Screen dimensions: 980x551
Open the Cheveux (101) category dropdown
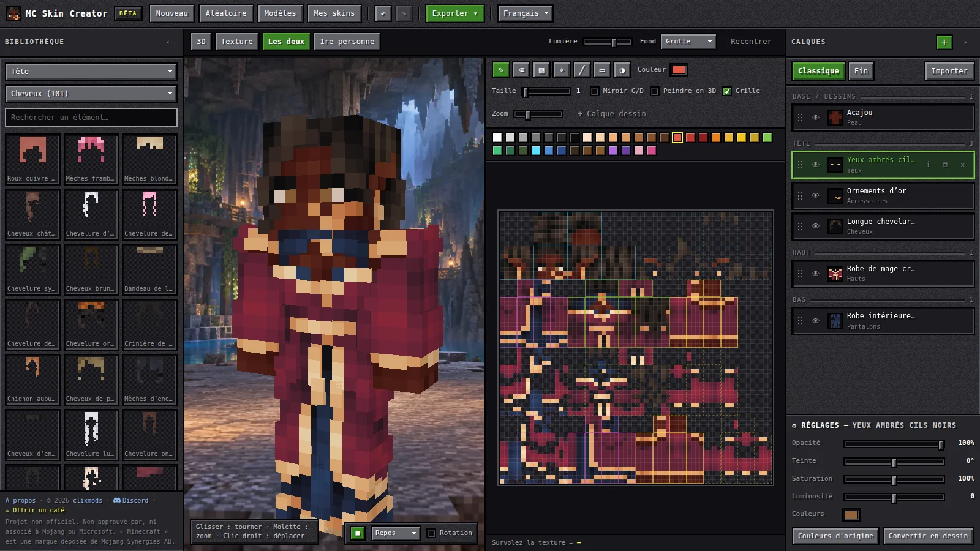91,94
